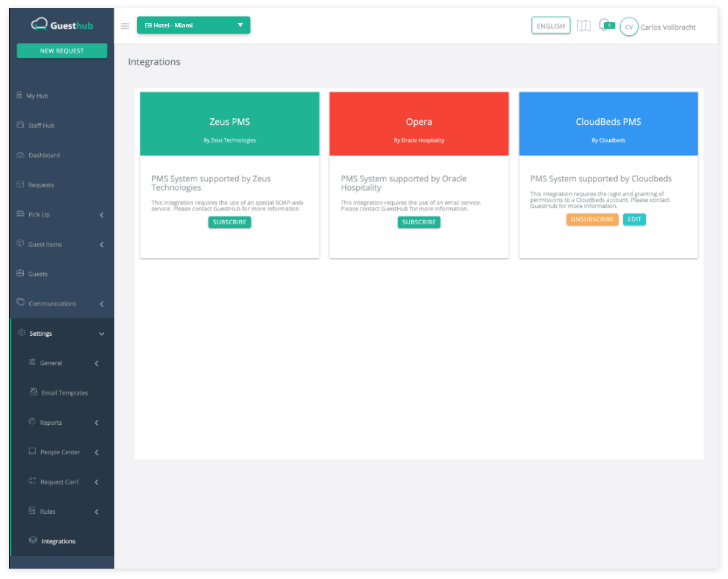728x579 pixels.
Task: Expand the Communications chevron
Action: tap(102, 304)
